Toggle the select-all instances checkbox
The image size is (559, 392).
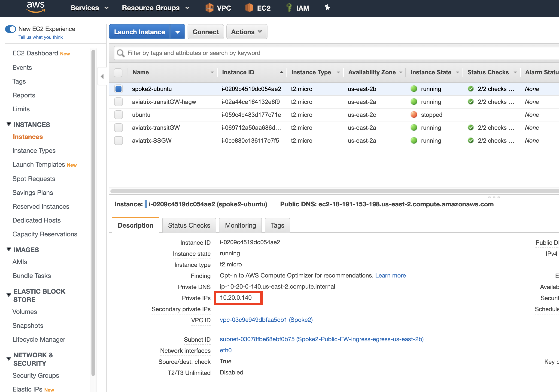tap(118, 72)
